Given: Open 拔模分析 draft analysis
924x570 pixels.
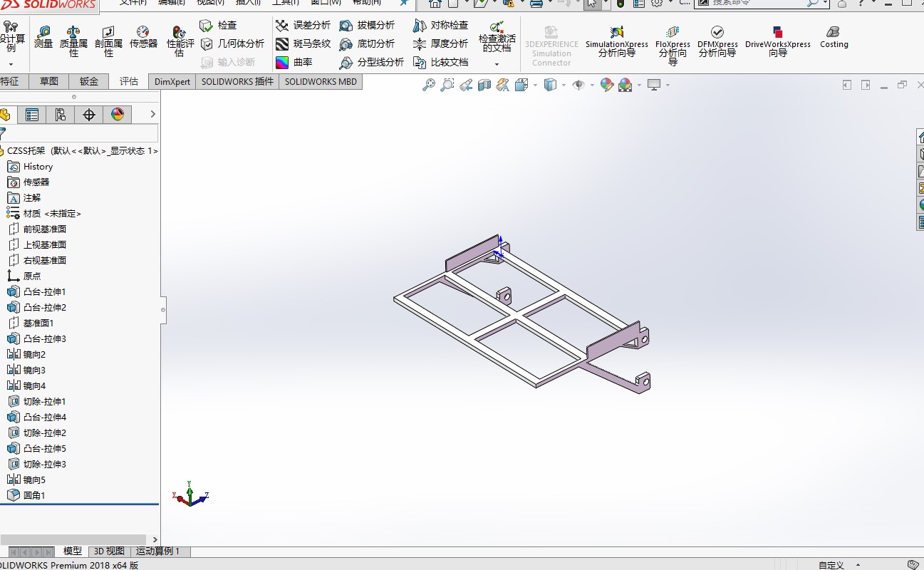Looking at the screenshot, I should [367, 26].
